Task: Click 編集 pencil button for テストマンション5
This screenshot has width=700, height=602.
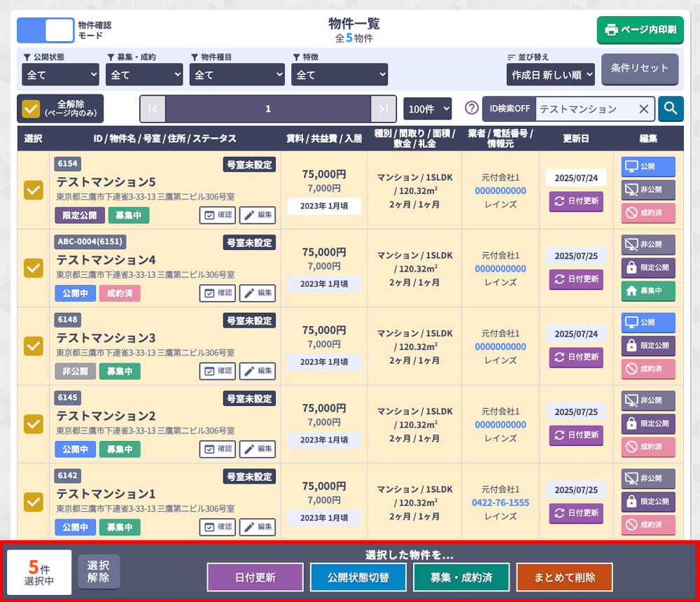Action: 258,215
